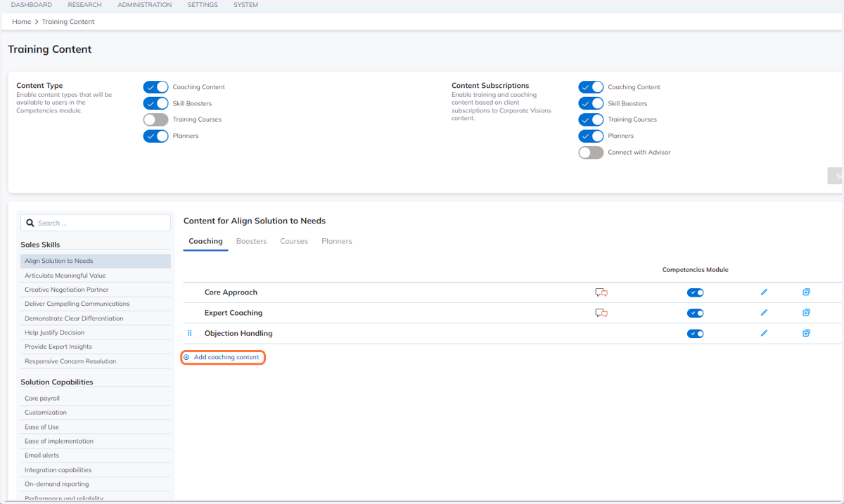
Task: Click the Objection Handling row title
Action: [x=238, y=333]
